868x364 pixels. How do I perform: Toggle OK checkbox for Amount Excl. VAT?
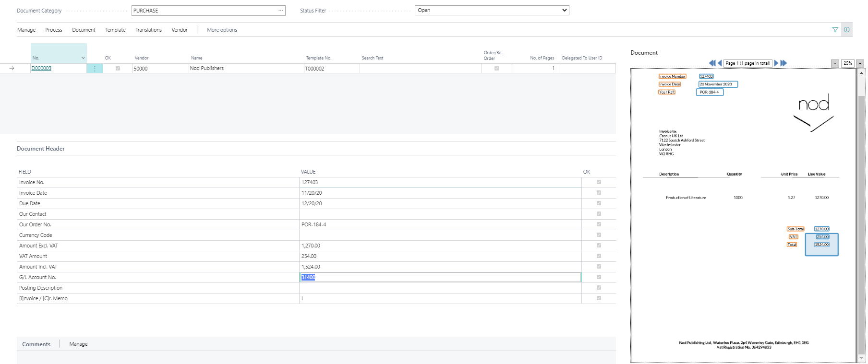pos(599,246)
